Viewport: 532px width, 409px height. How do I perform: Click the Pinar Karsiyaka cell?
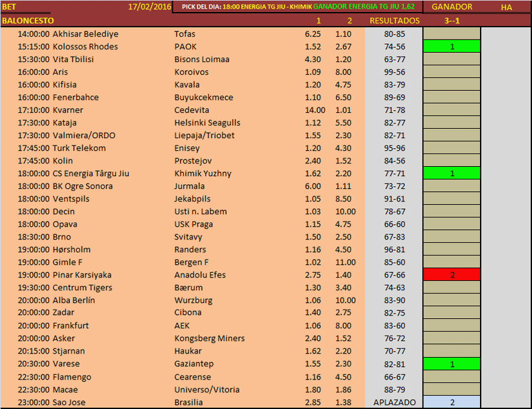coord(82,275)
